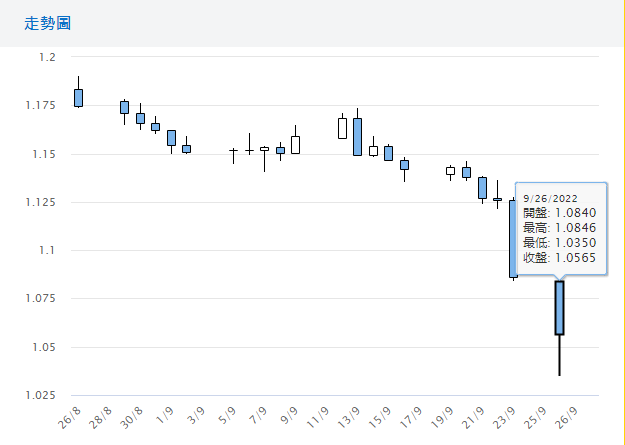The width and height of the screenshot is (625, 445).
Task: Click the 1.05 y-axis price label
Action: (43, 347)
